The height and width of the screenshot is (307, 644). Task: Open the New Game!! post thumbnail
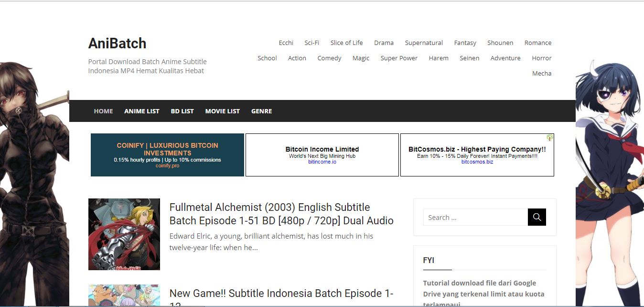(124, 296)
